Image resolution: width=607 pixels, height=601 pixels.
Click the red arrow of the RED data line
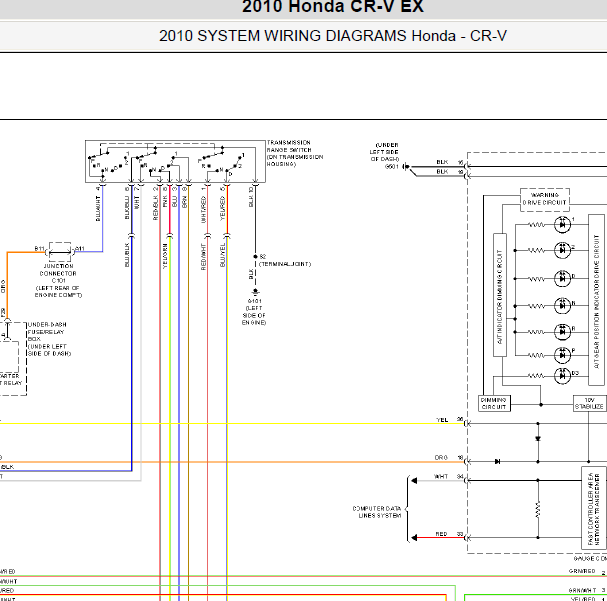pos(414,538)
